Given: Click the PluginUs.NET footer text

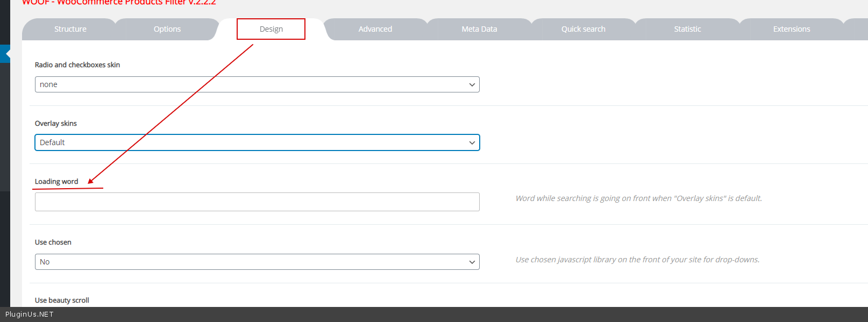Looking at the screenshot, I should tap(30, 314).
